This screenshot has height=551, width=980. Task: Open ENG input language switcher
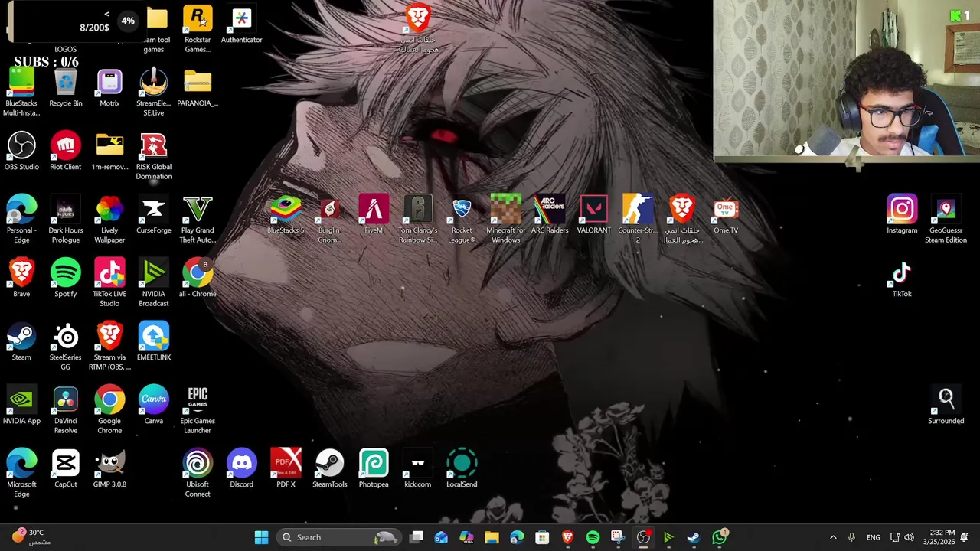pyautogui.click(x=873, y=537)
